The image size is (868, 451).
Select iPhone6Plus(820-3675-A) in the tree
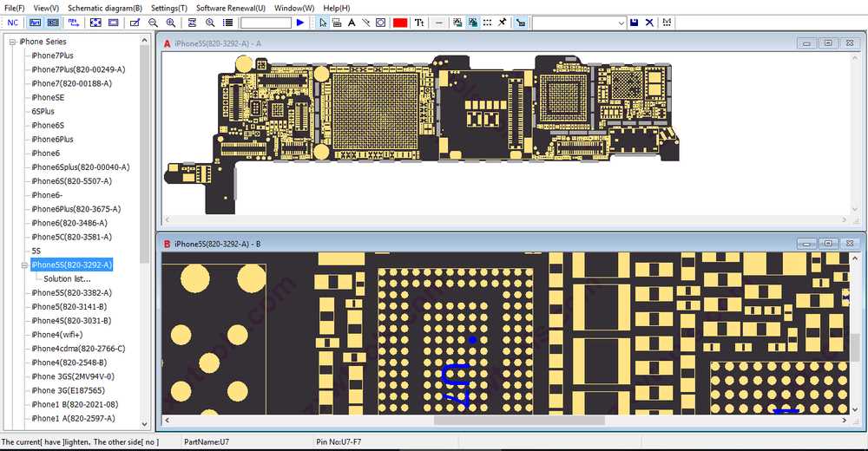(x=76, y=209)
